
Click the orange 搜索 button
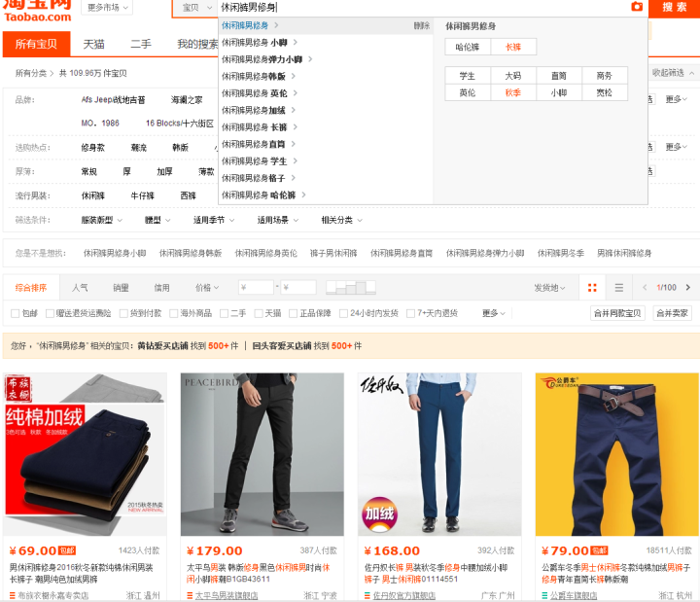tap(674, 8)
